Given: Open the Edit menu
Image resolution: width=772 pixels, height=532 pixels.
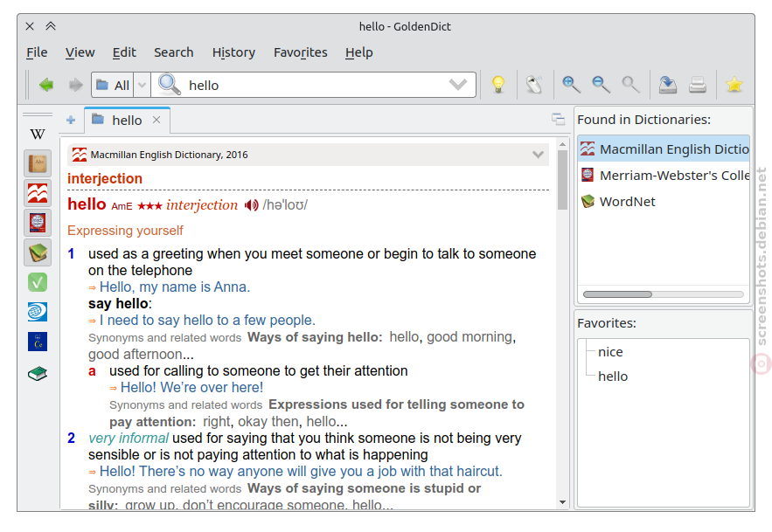Looking at the screenshot, I should (124, 52).
